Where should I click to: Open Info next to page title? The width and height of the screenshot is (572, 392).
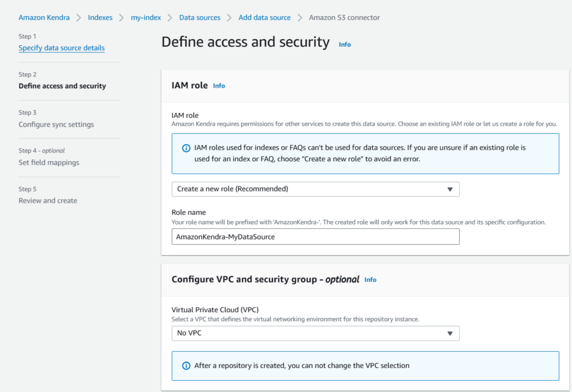[345, 44]
